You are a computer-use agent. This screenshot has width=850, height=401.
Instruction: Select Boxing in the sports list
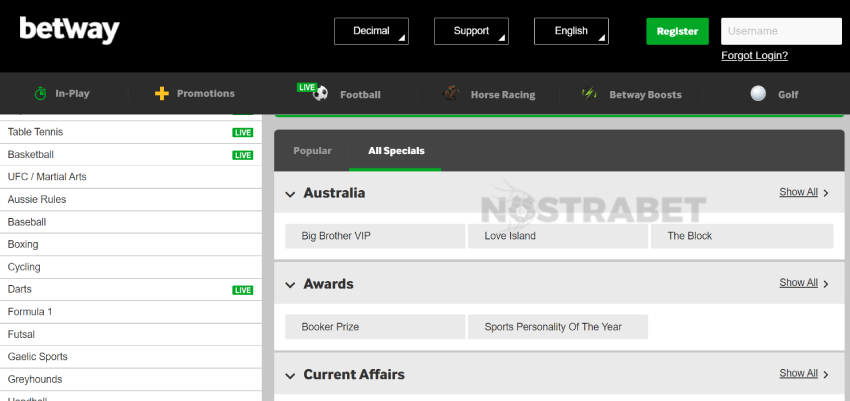click(x=131, y=245)
